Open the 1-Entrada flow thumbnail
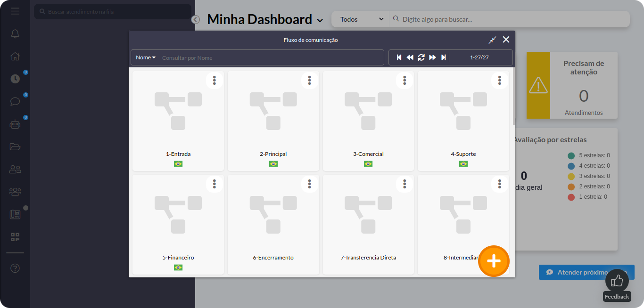Viewport: 644px width, 308px height. click(x=178, y=111)
